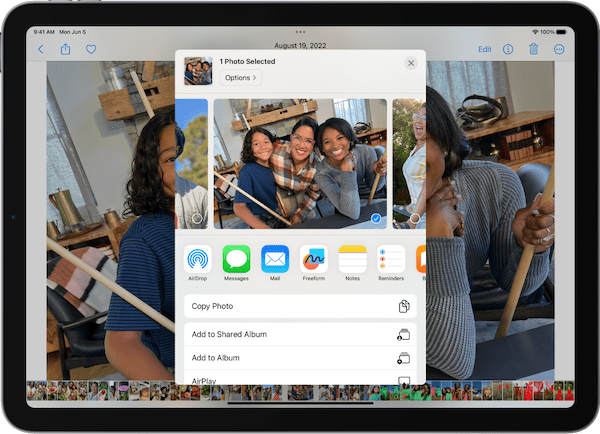Viewport: 600px width, 434px height.
Task: Open photo info icon
Action: click(x=508, y=49)
